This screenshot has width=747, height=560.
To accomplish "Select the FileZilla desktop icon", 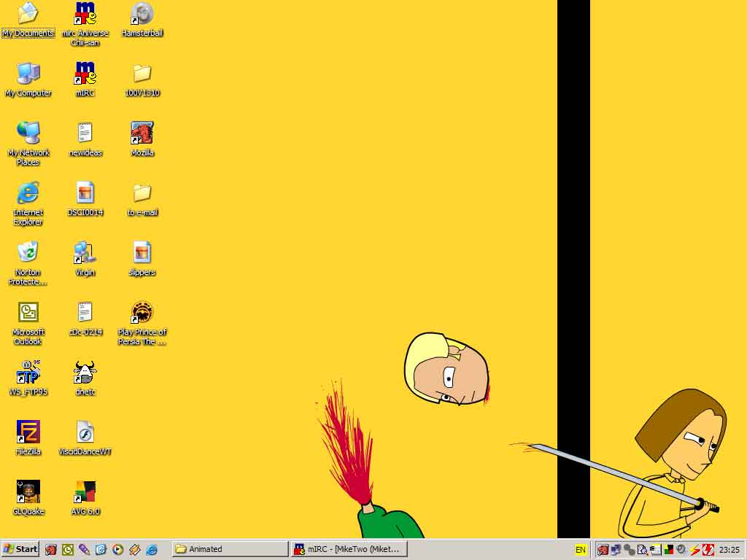I will pyautogui.click(x=28, y=432).
